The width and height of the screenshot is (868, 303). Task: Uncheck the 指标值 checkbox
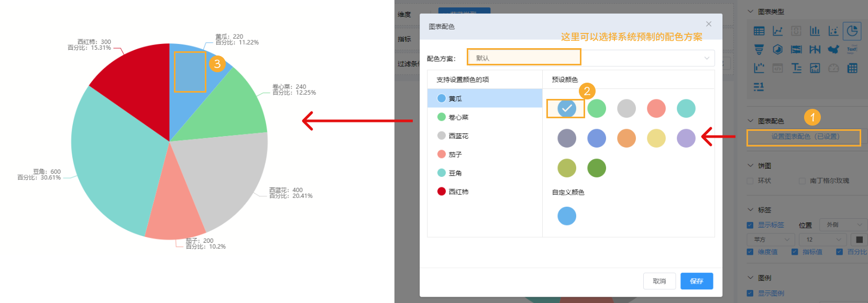[795, 252]
